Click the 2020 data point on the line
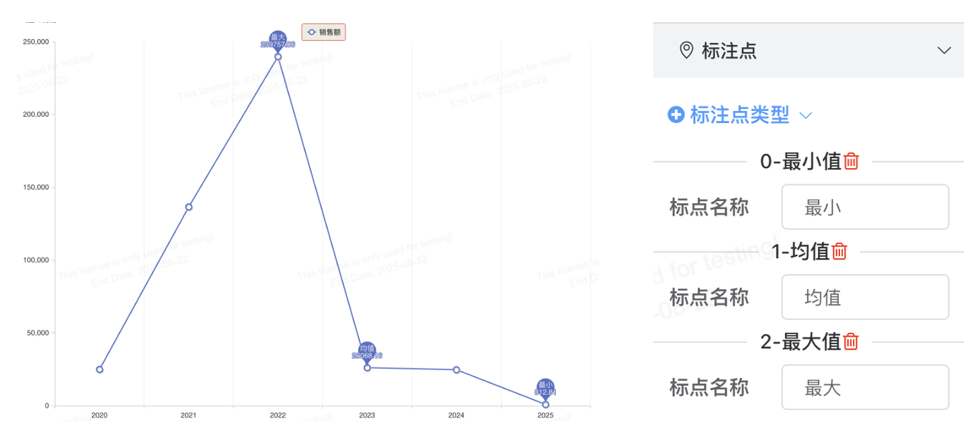 99,369
